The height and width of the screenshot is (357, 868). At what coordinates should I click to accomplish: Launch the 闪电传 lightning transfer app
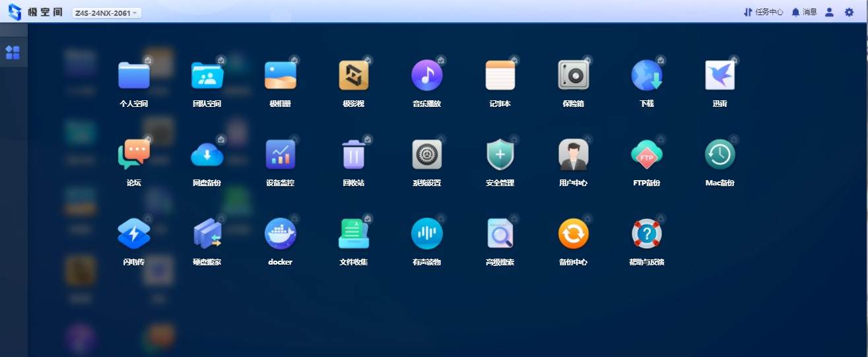click(x=134, y=234)
